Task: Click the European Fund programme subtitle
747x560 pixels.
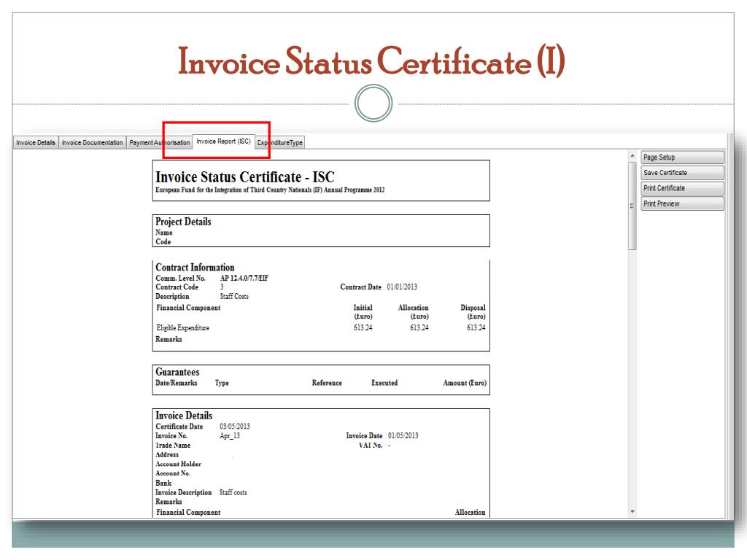Action: [270, 190]
